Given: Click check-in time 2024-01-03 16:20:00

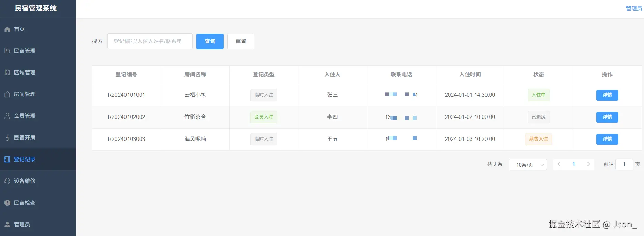Looking at the screenshot, I should pyautogui.click(x=470, y=139).
